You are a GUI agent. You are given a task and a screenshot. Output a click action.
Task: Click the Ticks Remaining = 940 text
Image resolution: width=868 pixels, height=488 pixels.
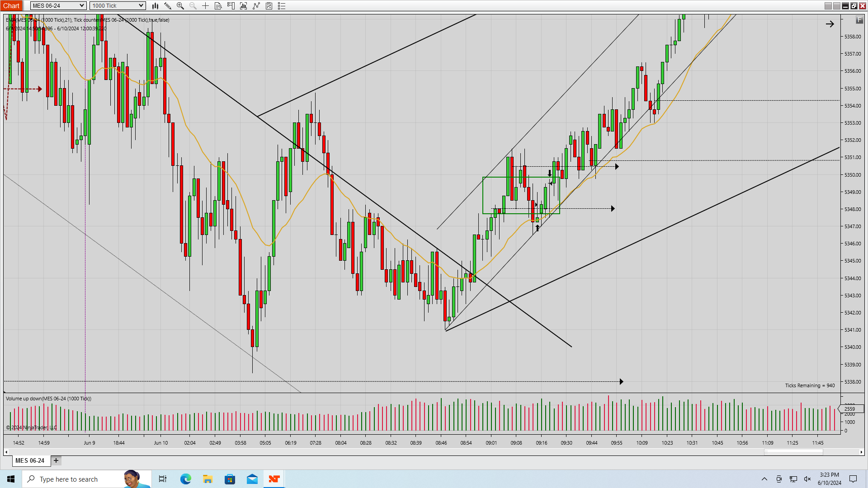tap(810, 385)
